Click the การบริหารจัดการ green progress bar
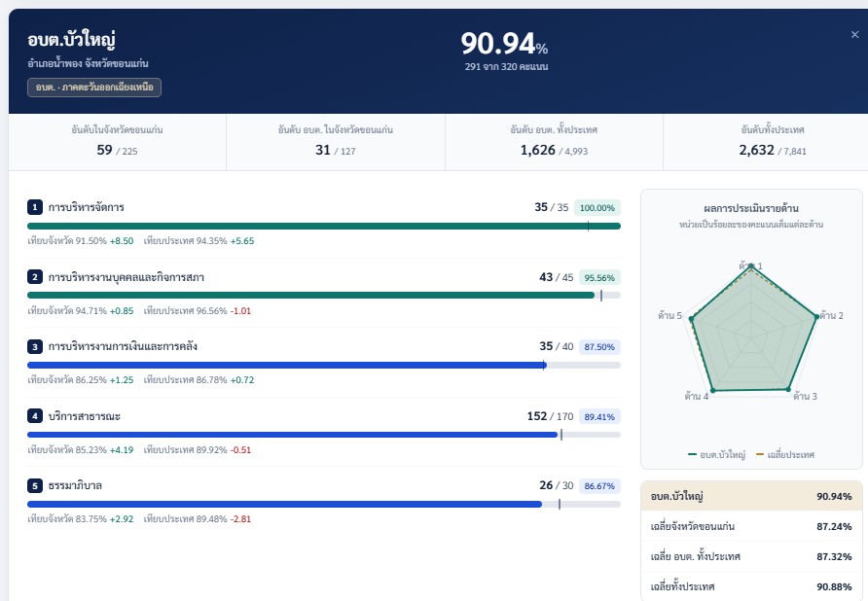 [x=324, y=226]
